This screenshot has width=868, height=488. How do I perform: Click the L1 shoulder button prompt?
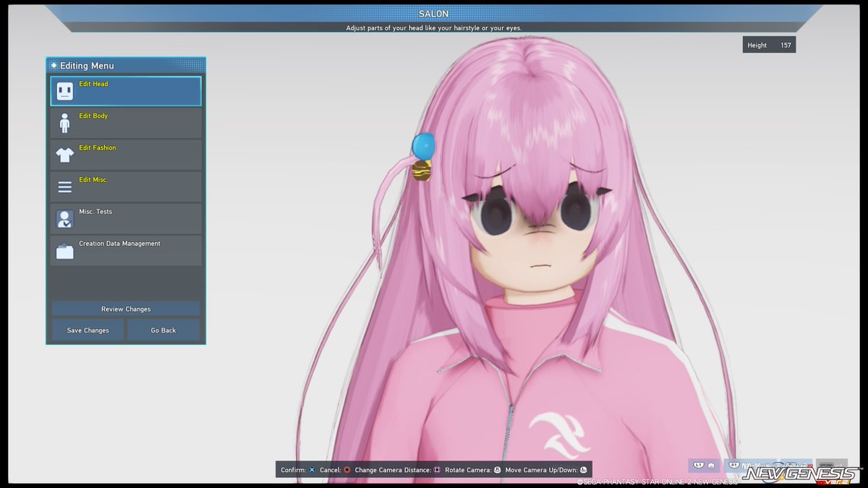tap(699, 466)
